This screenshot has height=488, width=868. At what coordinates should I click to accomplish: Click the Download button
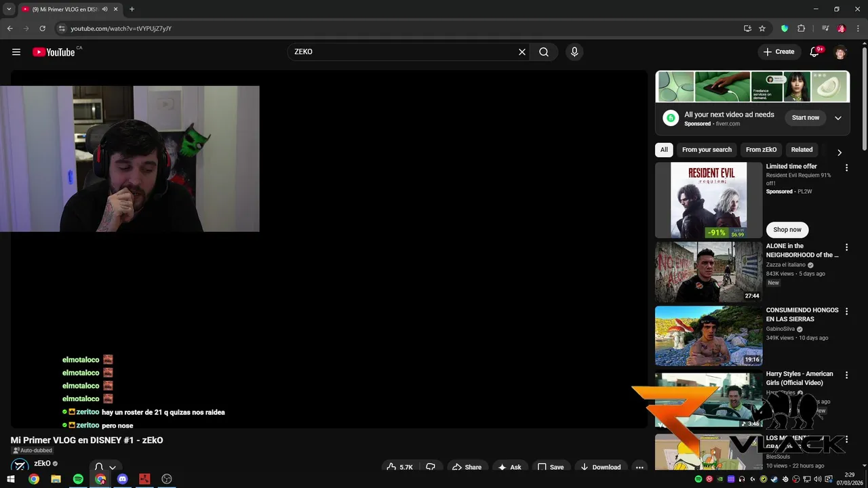coord(600,467)
